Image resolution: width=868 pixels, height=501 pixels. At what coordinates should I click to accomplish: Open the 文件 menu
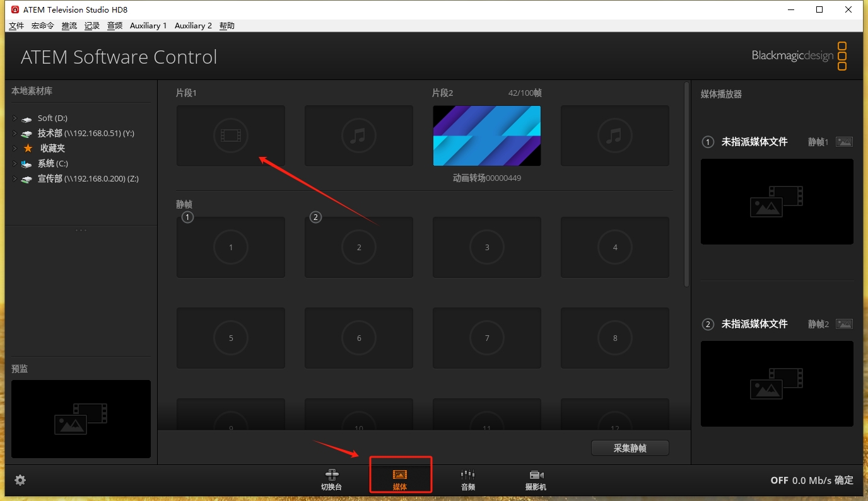point(16,26)
